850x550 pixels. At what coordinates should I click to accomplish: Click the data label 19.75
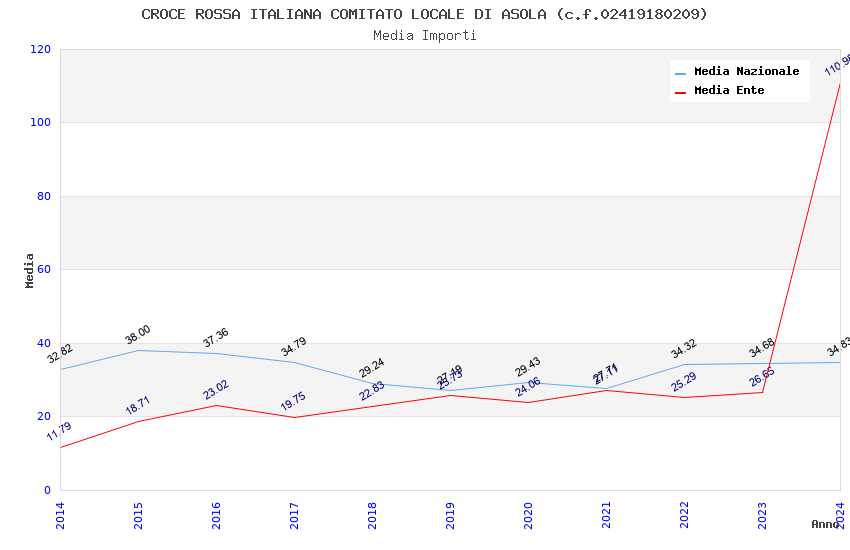[293, 401]
